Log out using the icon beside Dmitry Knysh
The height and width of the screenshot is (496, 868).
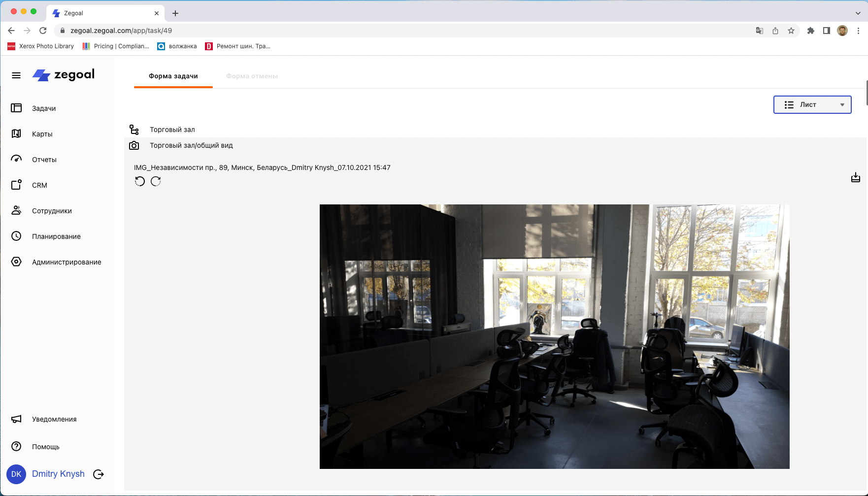[x=99, y=474]
